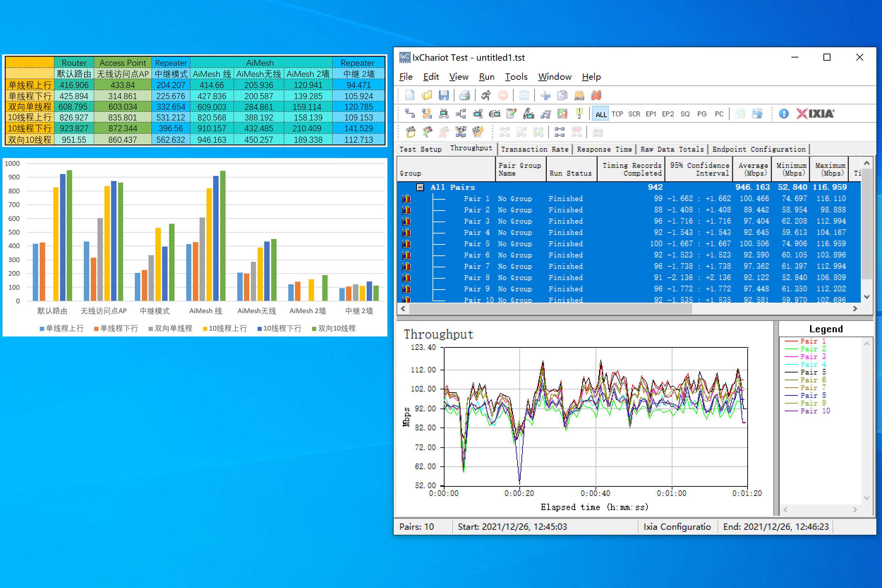Click the Save test floppy icon
The width and height of the screenshot is (882, 588).
[x=443, y=96]
